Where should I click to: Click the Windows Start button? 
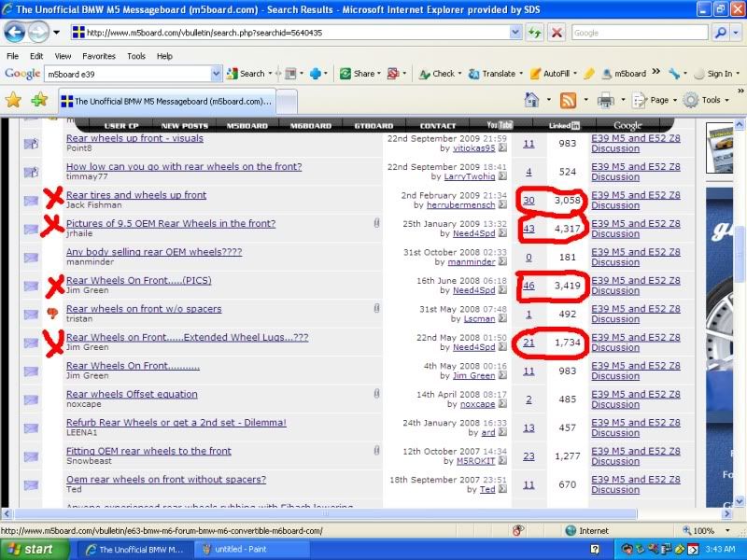pyautogui.click(x=35, y=549)
